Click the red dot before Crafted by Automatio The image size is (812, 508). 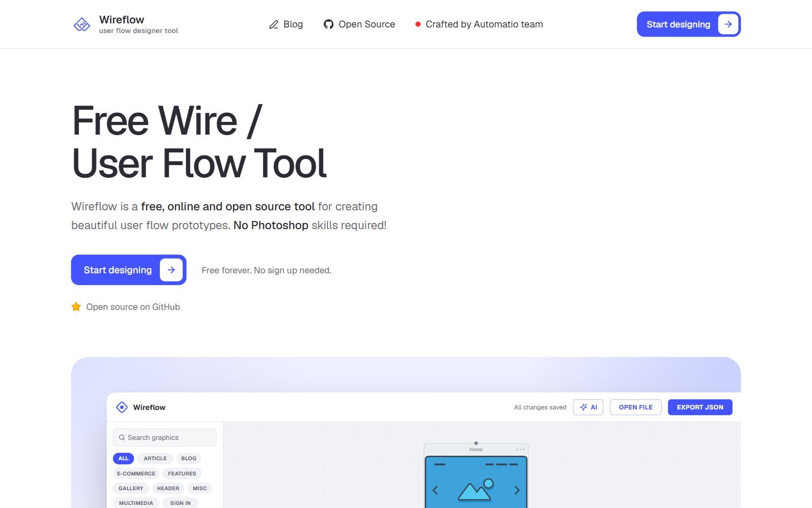[x=418, y=24]
